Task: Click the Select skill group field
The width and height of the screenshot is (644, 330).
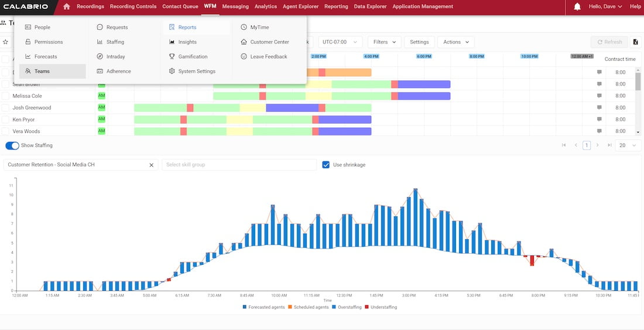Action: tap(239, 165)
